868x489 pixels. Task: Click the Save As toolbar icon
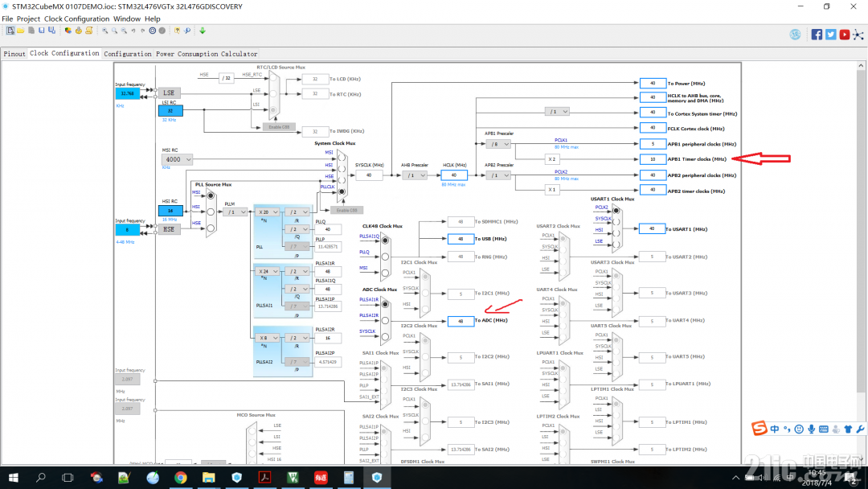coord(51,31)
